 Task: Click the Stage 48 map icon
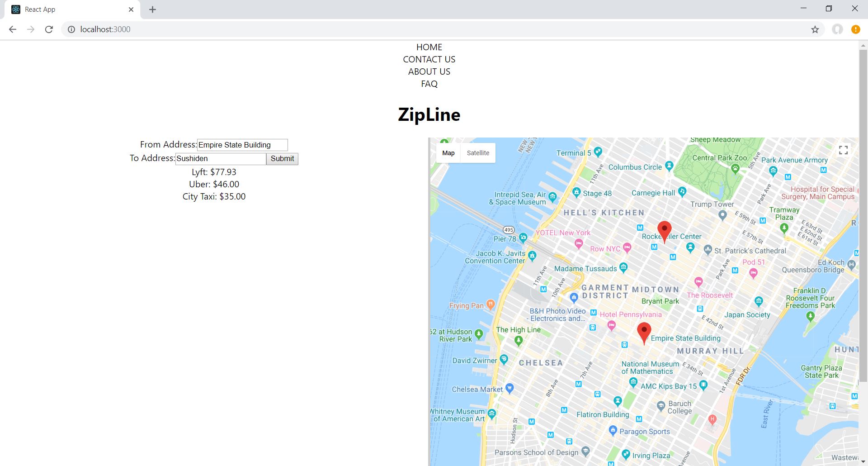click(576, 192)
